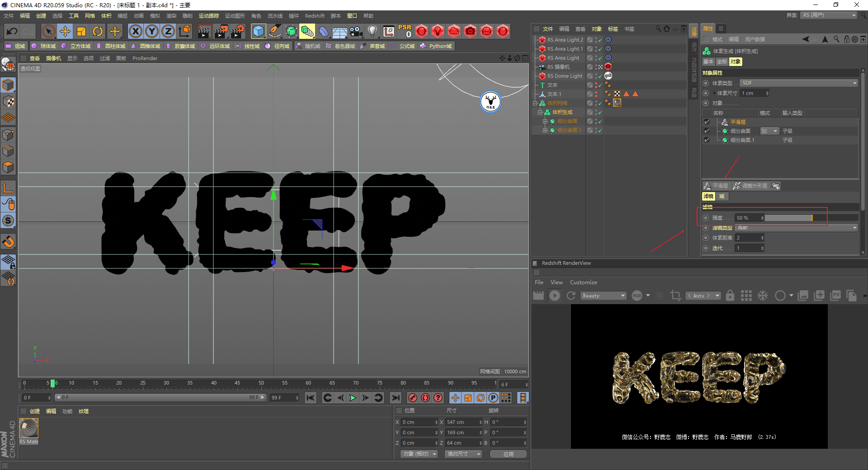Open RenderView Customize menu

tap(583, 282)
